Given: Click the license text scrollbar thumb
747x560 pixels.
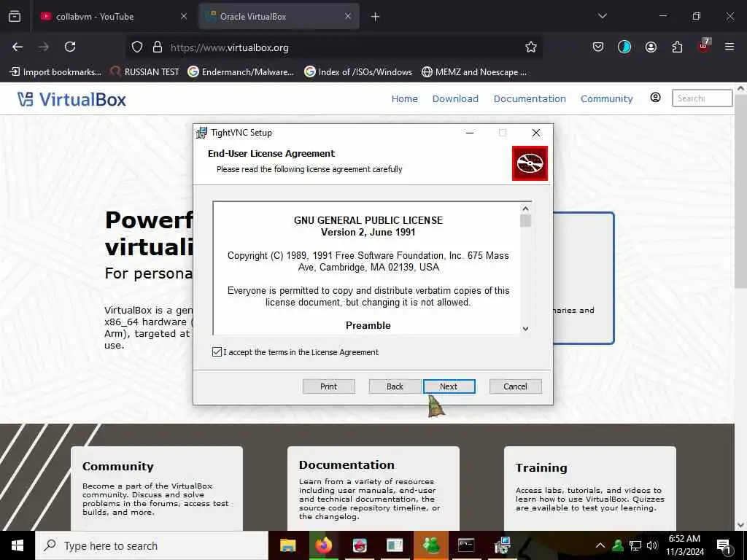Looking at the screenshot, I should [525, 221].
